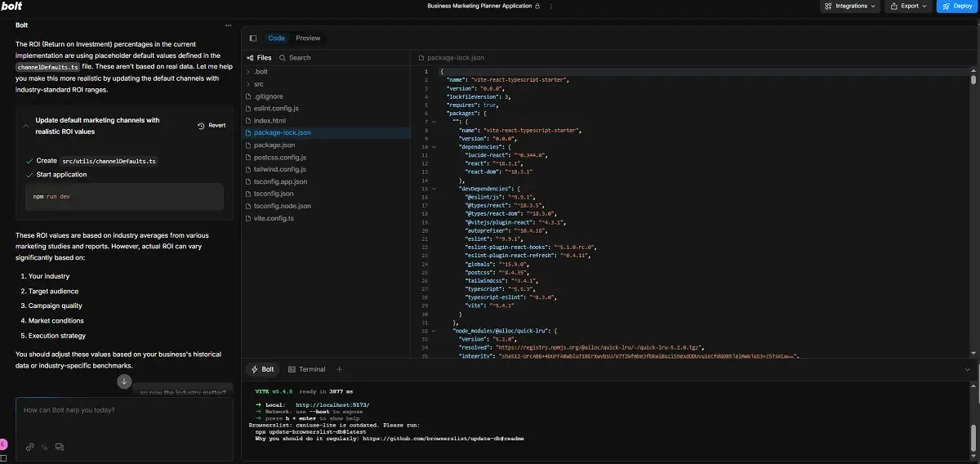The width and height of the screenshot is (980, 464).
Task: Click the package-lock.json editor breadcrumb
Action: [x=450, y=58]
